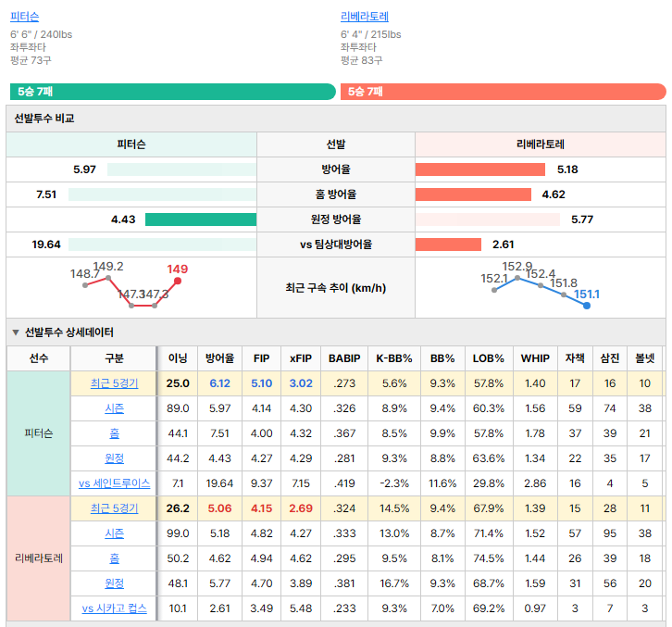Click the green 4.43 원정 방어율 bar

(201, 219)
